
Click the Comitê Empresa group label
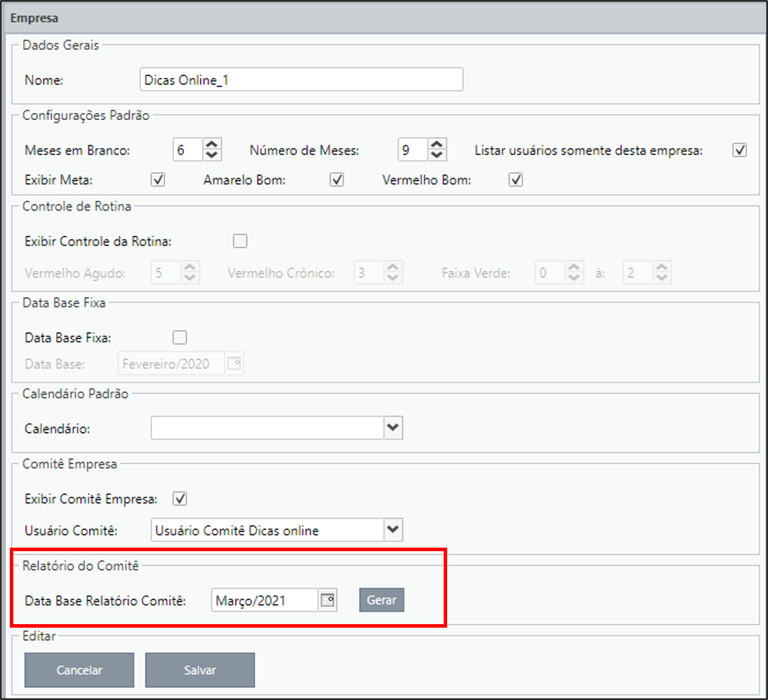tap(69, 464)
